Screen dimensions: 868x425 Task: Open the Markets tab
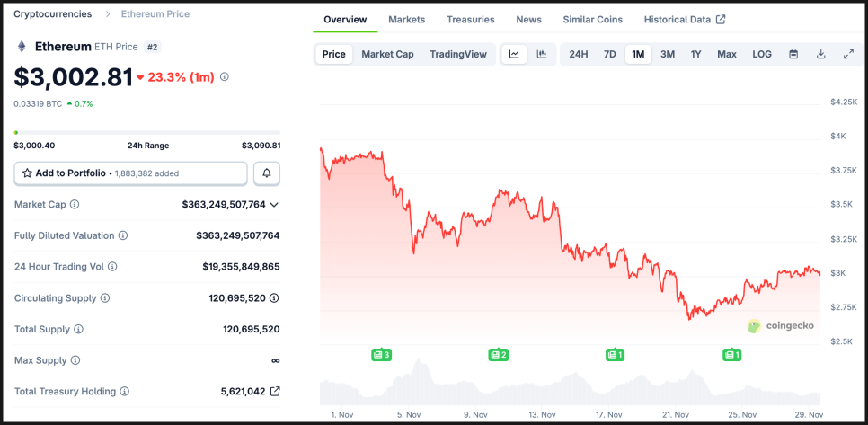coord(407,19)
